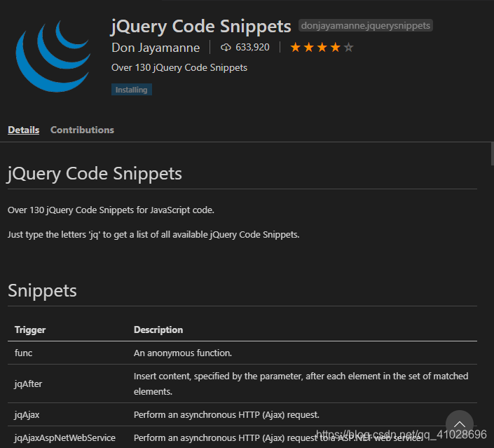Screen dimensions: 494x448
Task: Click the jQuery extension logo icon
Action: click(x=53, y=56)
